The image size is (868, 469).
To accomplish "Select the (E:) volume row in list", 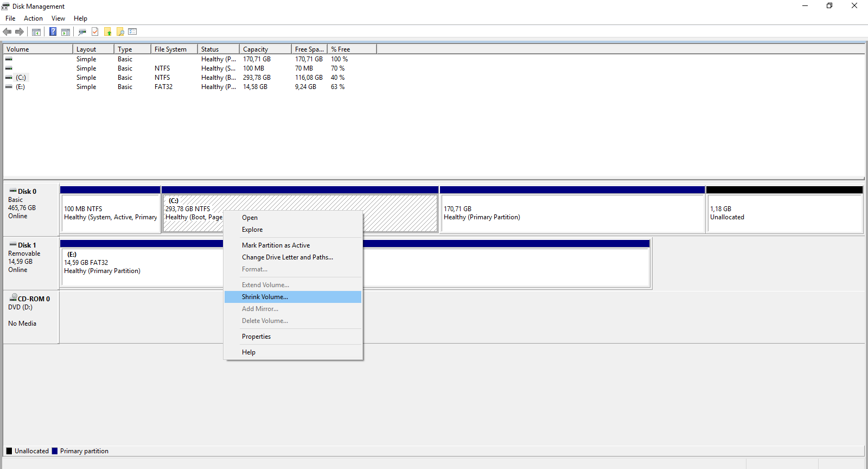I will (21, 87).
